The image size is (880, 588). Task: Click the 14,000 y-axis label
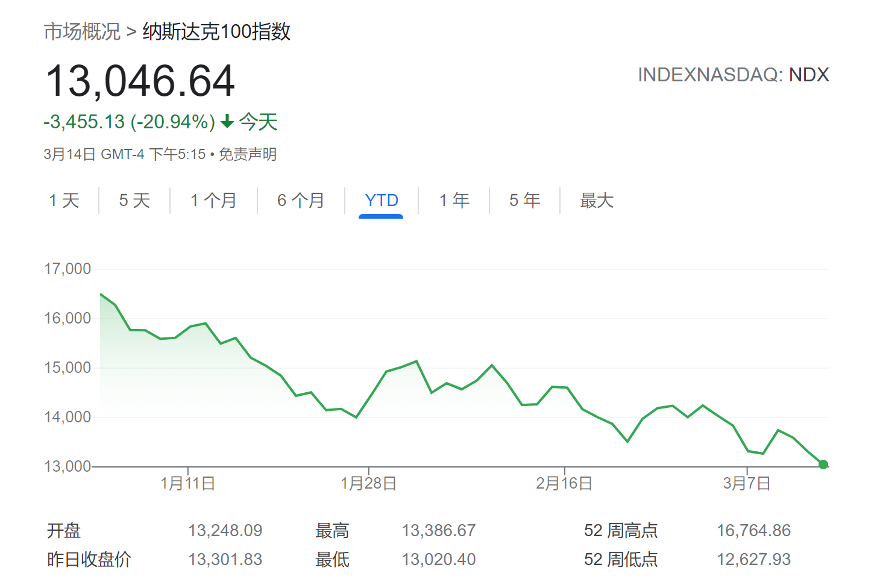point(68,417)
